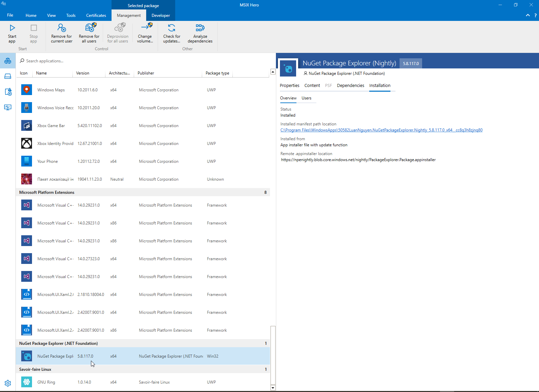Select the GNU Ring name cell
Viewport: 539px width, 392px height.
click(x=46, y=382)
